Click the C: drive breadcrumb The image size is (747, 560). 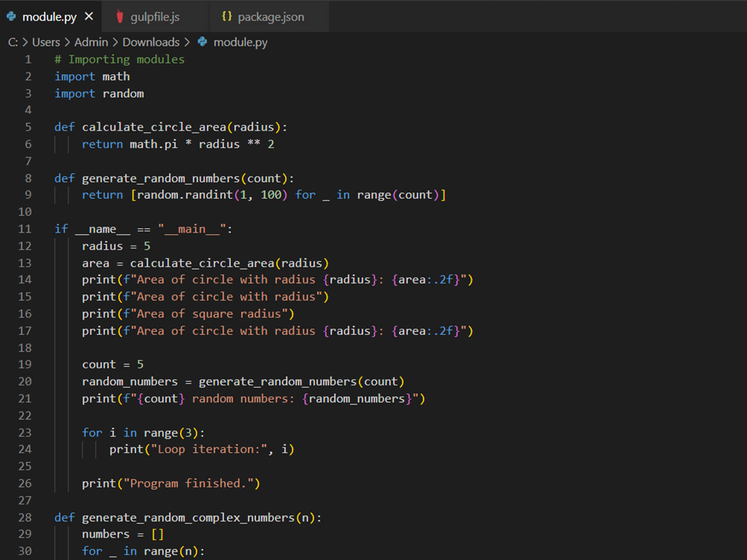coord(13,42)
